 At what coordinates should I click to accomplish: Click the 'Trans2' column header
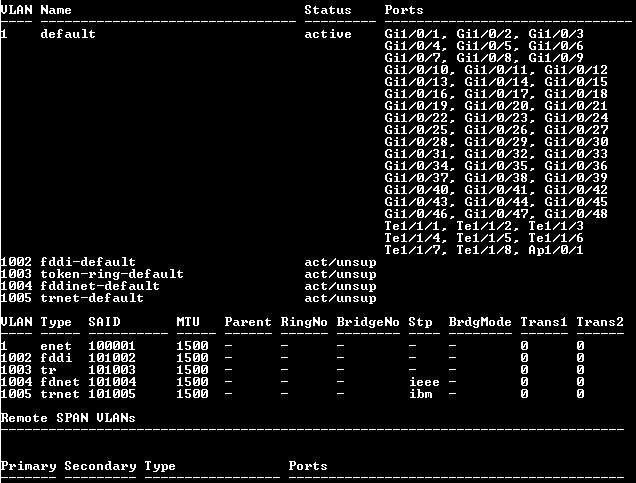pyautogui.click(x=600, y=322)
